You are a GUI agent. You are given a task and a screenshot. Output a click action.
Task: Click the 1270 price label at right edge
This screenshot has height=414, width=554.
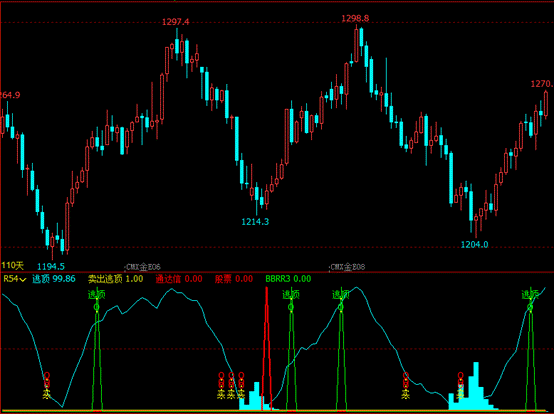pyautogui.click(x=542, y=84)
